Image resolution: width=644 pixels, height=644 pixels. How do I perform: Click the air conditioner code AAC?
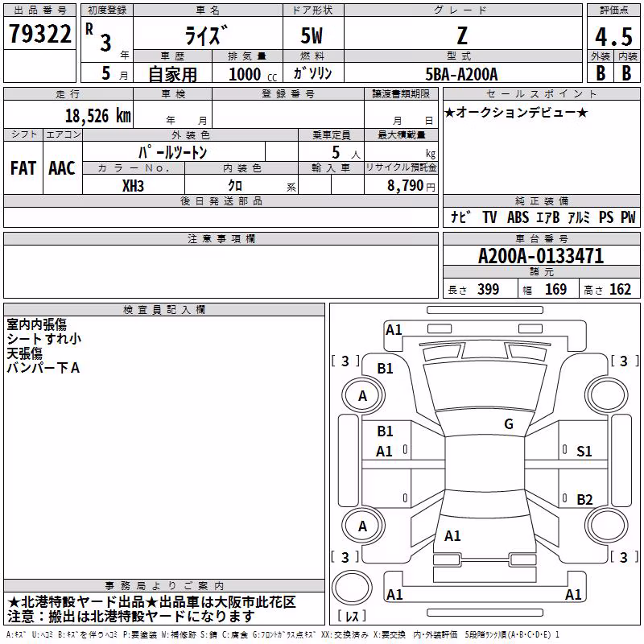[x=62, y=168]
